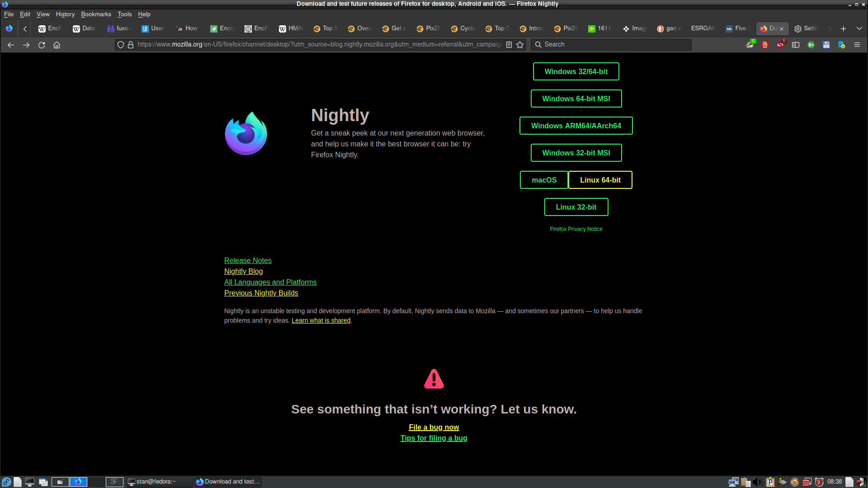Open the Firefox Privacy Notice link
The height and width of the screenshot is (488, 868).
click(576, 229)
